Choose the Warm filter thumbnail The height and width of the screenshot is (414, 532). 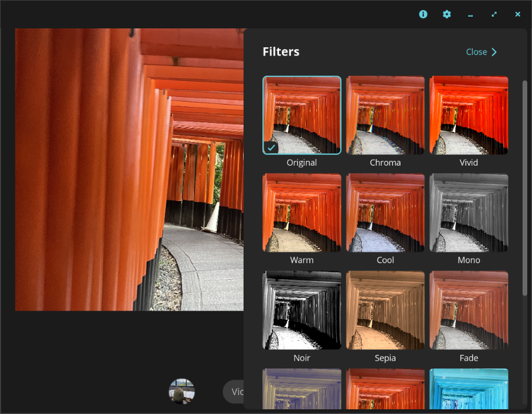click(x=301, y=213)
